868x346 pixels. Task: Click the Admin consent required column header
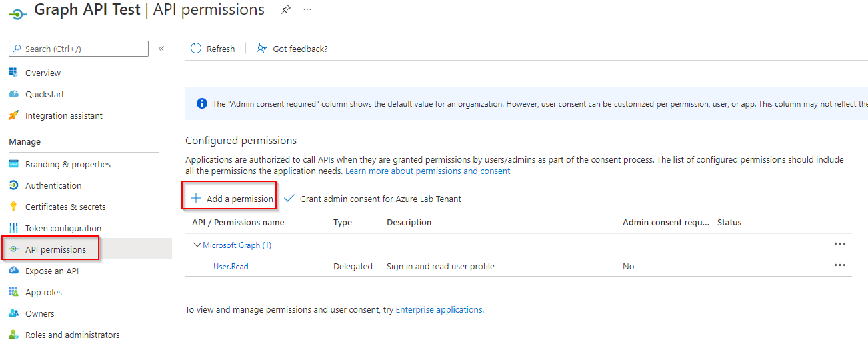coord(666,223)
